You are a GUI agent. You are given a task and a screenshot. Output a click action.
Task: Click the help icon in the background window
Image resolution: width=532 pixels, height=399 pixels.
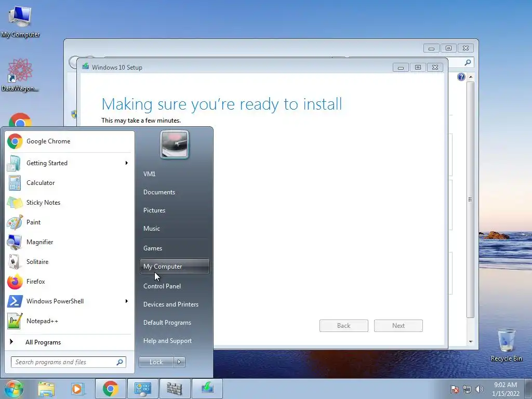pyautogui.click(x=461, y=77)
